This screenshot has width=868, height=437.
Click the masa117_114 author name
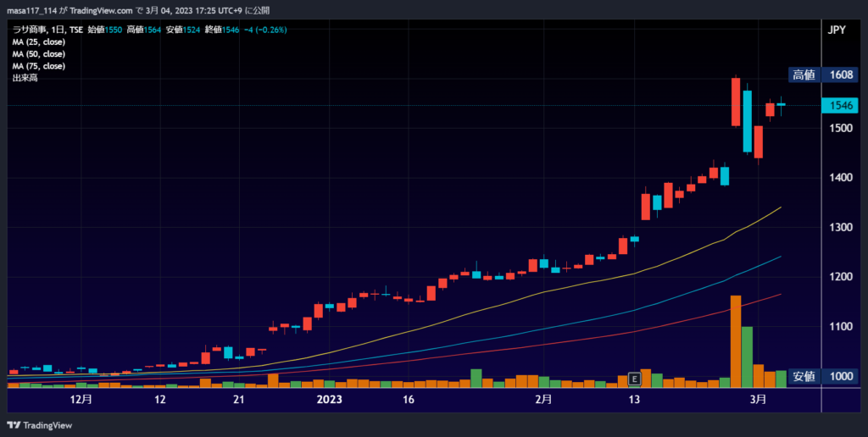pyautogui.click(x=31, y=10)
